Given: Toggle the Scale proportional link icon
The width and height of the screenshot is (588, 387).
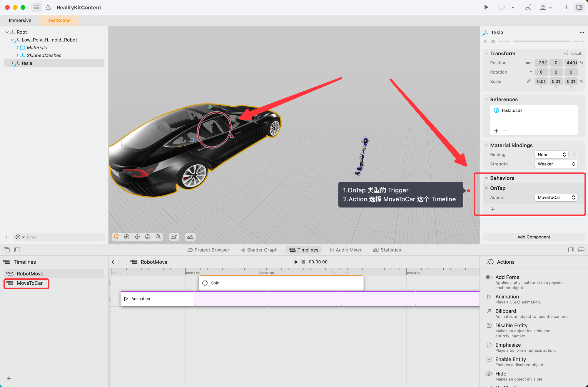Looking at the screenshot, I should pos(529,81).
